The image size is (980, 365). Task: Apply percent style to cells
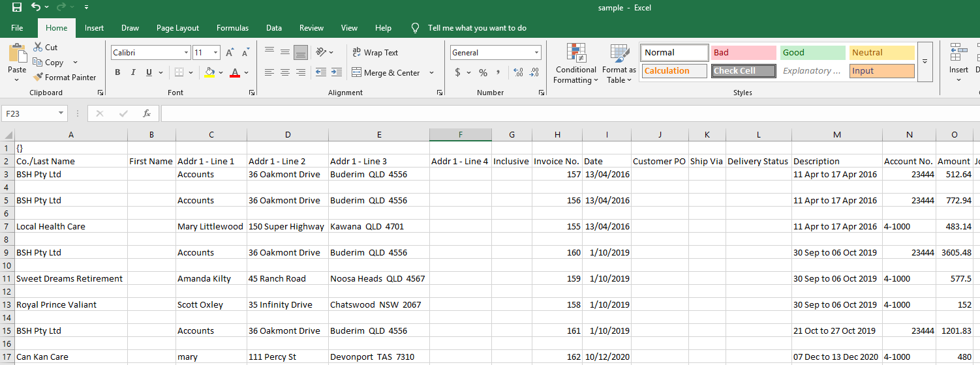pyautogui.click(x=483, y=72)
